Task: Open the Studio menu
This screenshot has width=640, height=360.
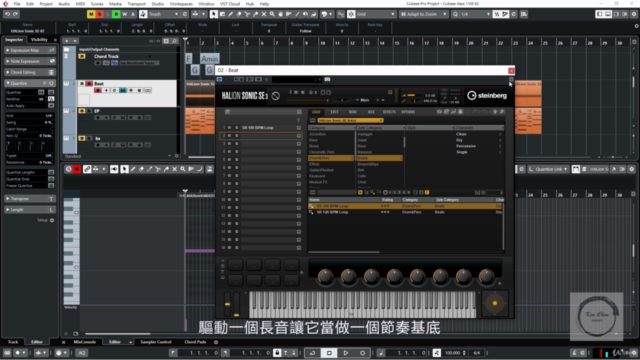Action: (158, 4)
